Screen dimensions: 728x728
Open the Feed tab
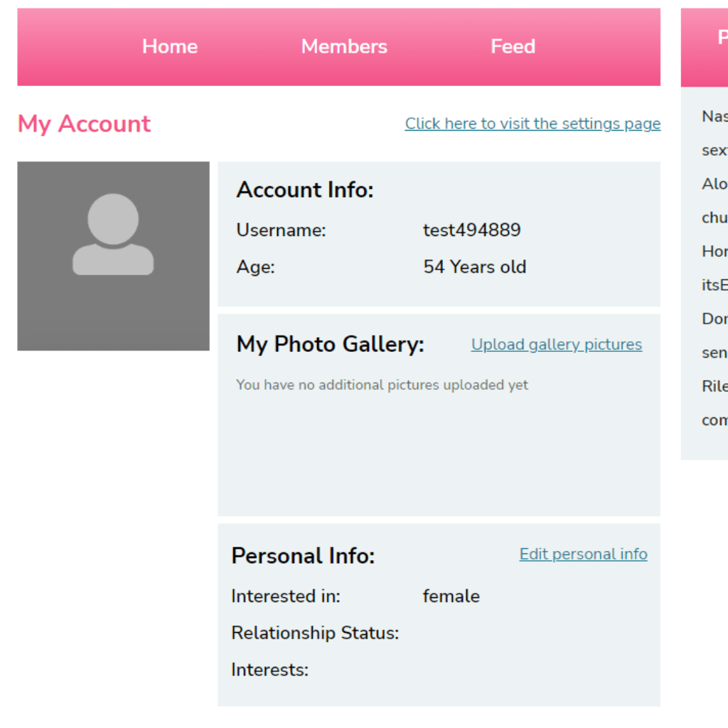tap(513, 47)
